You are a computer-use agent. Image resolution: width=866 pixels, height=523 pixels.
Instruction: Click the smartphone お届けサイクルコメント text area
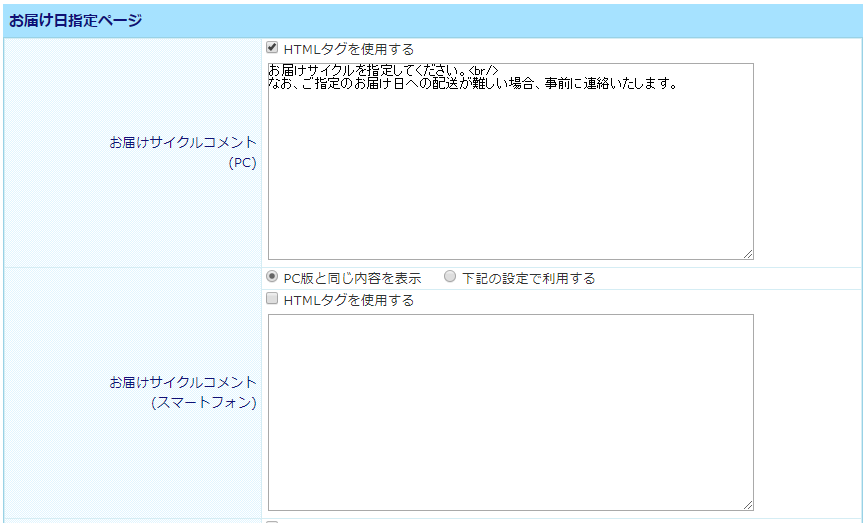(511, 413)
